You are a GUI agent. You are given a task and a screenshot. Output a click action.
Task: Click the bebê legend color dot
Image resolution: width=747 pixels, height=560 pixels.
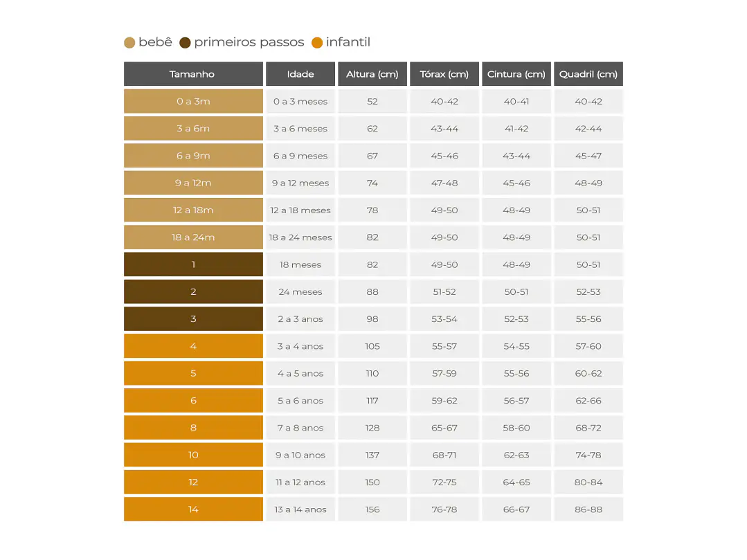tap(129, 43)
